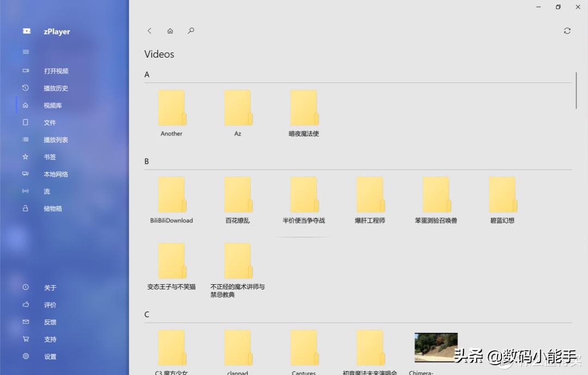Open 设置 settings from the sidebar

[50, 356]
